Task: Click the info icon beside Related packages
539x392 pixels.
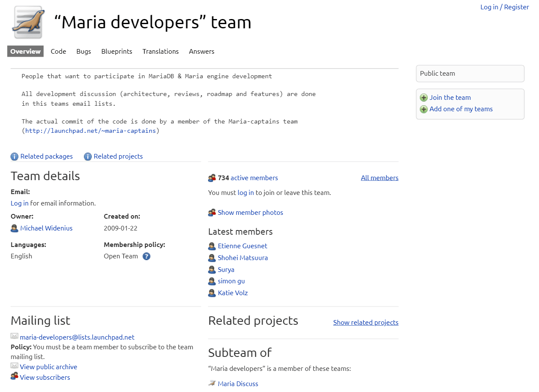Action: click(x=14, y=156)
